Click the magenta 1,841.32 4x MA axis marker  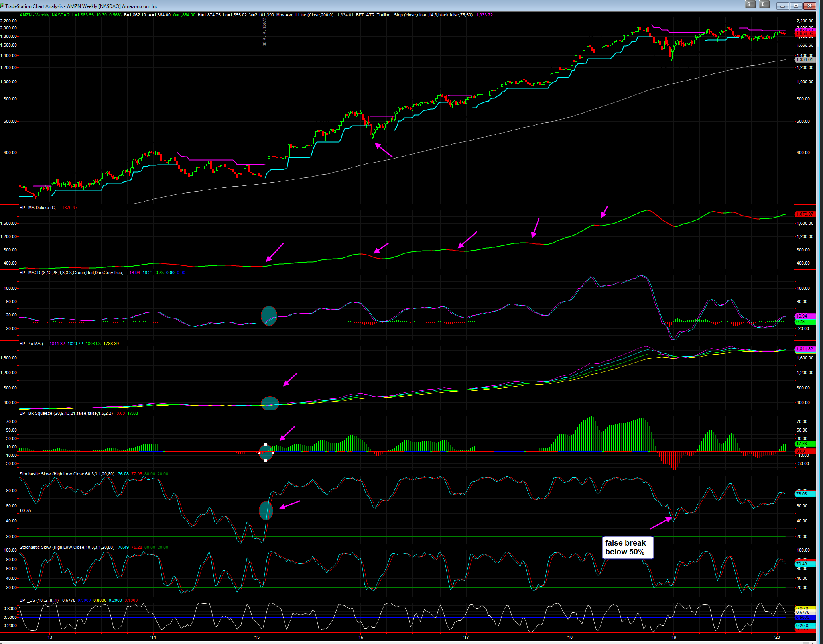pyautogui.click(x=805, y=349)
